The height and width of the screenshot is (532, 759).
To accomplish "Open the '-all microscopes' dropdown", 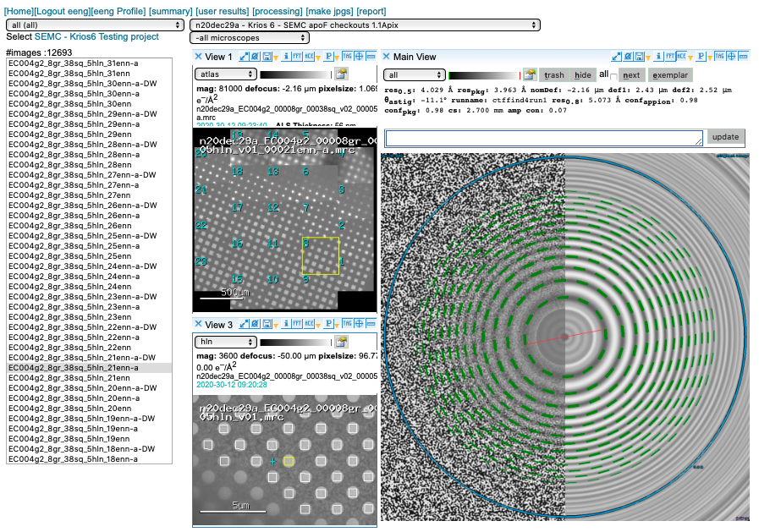I will tap(250, 38).
